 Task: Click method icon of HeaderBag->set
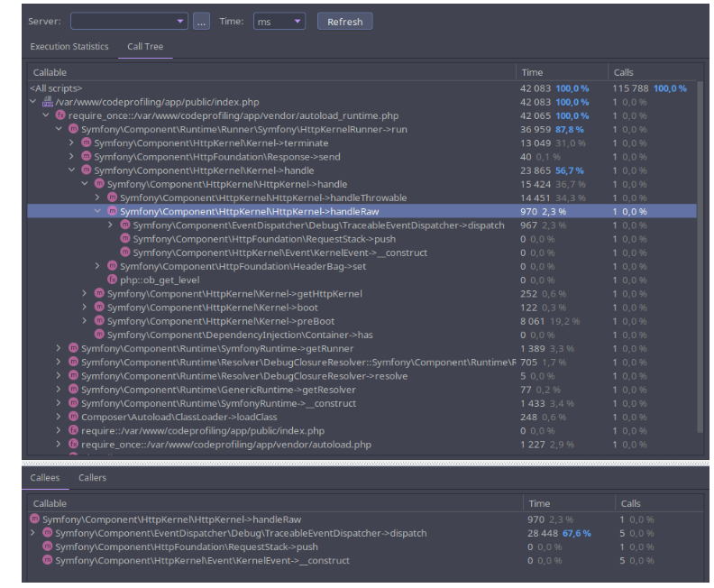112,265
